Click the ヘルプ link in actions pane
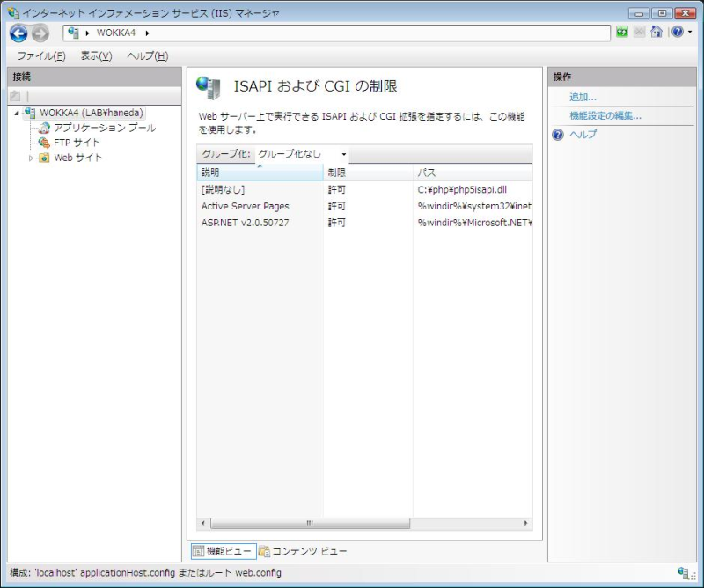 click(583, 135)
